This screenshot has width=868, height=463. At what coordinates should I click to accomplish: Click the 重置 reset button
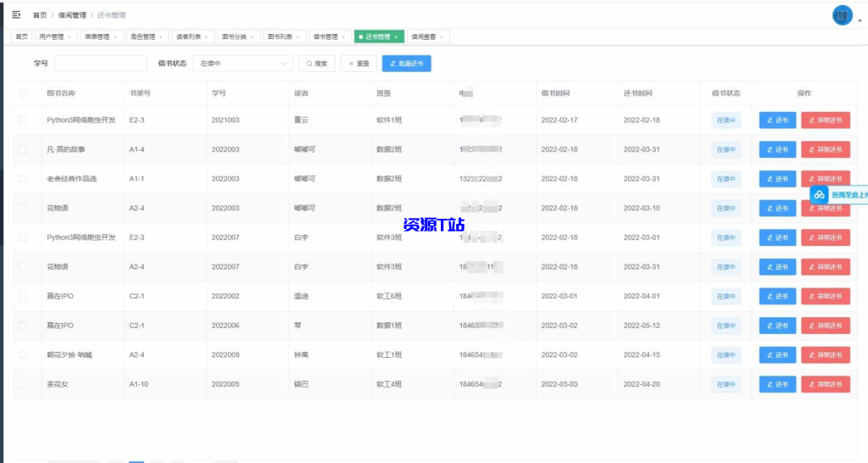tap(359, 63)
